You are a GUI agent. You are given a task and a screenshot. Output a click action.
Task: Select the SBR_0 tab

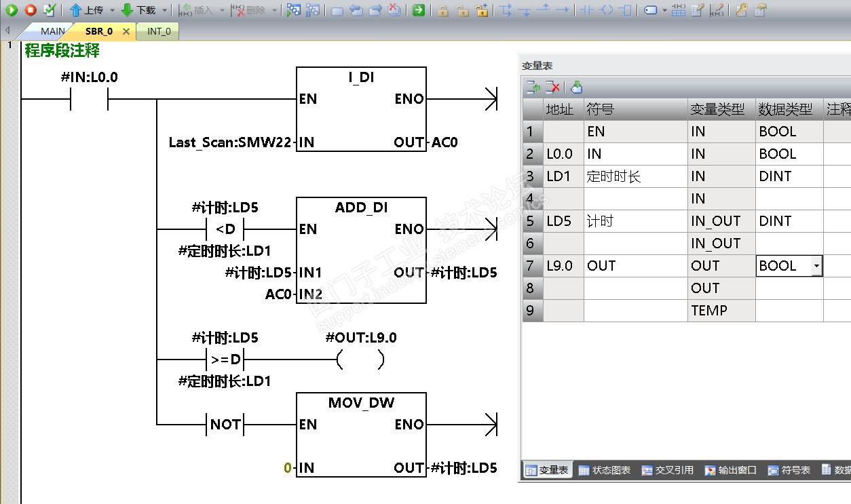pyautogui.click(x=99, y=31)
